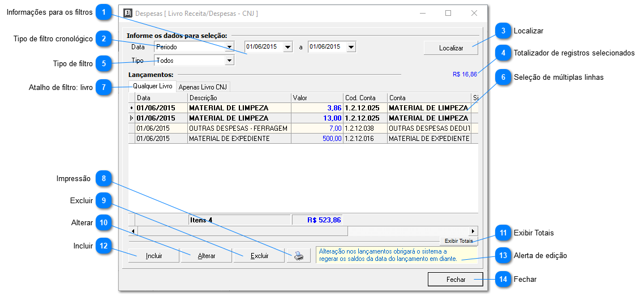Click the edit alert message text

pos(388,255)
